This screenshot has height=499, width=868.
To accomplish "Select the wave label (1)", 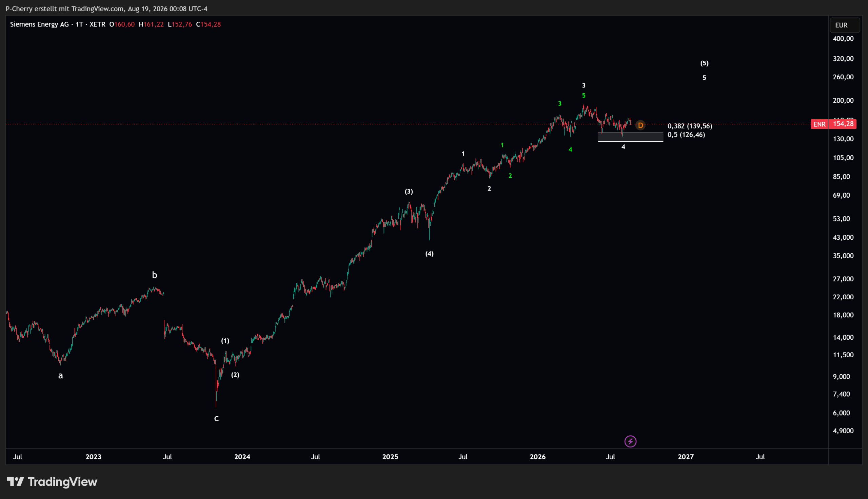I will coord(225,341).
